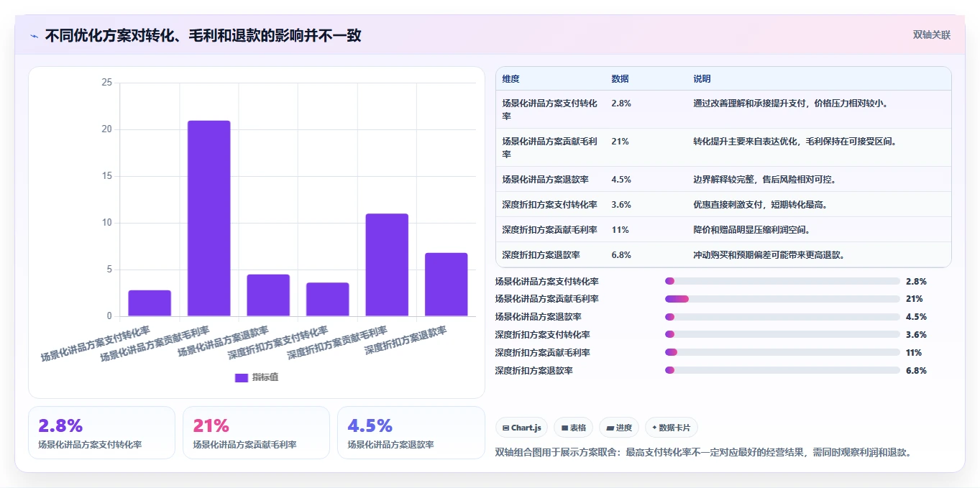Click table cell 场景化讲品方案支付转化率
The width and height of the screenshot is (980, 488).
(x=550, y=109)
